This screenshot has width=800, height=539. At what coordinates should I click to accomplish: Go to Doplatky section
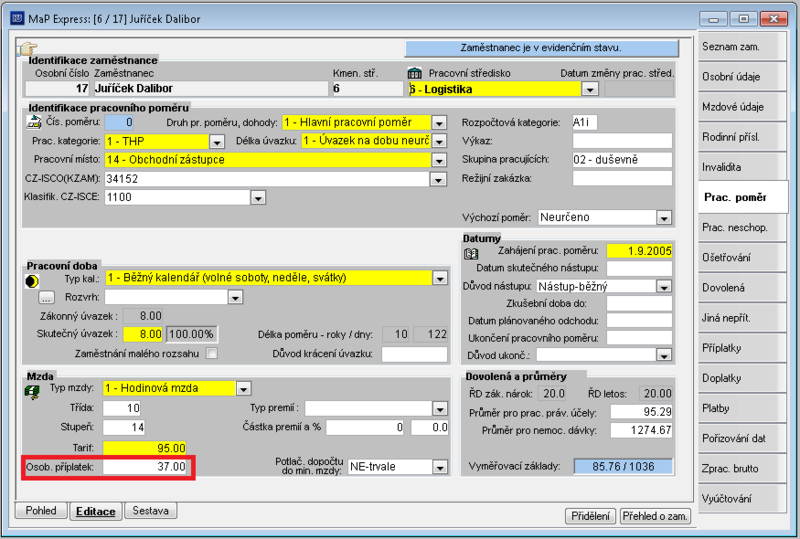741,378
